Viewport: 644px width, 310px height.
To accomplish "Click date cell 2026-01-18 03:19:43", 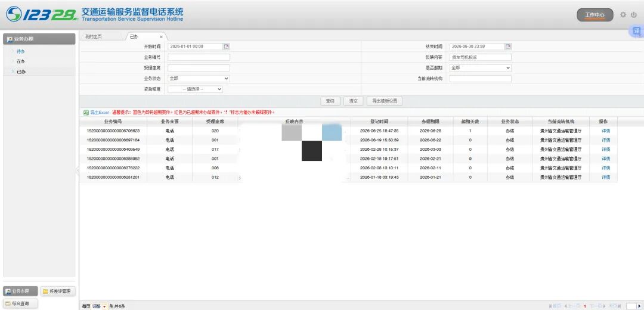I will pyautogui.click(x=379, y=178).
